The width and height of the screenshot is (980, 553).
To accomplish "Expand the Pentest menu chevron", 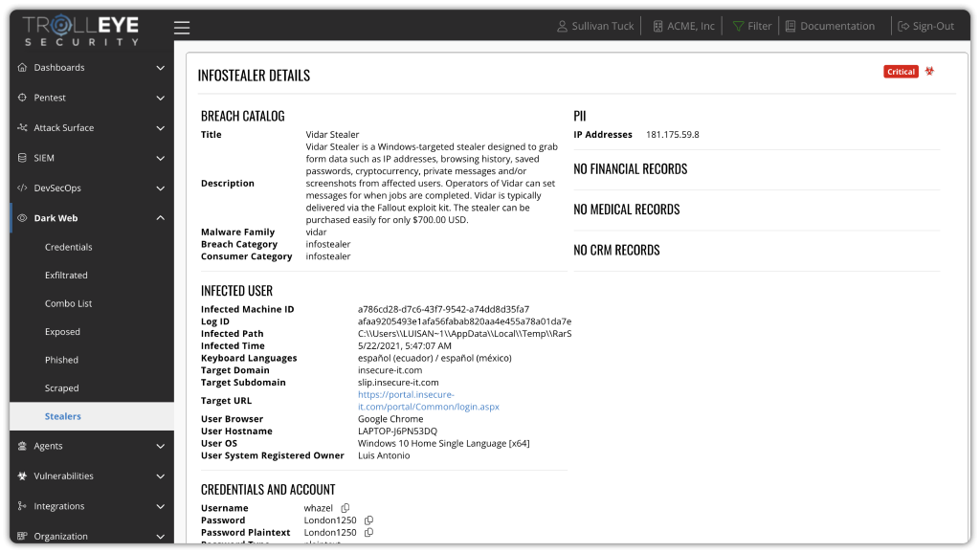I will click(x=160, y=98).
